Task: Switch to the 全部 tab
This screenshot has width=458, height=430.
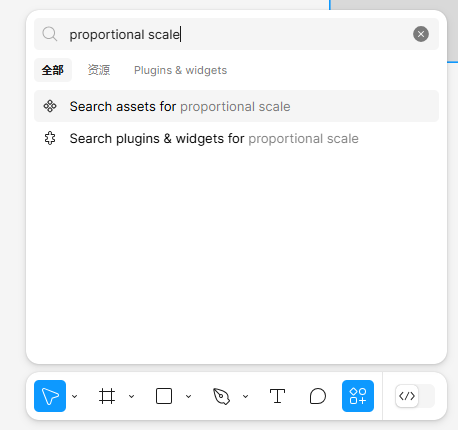Action: [53, 70]
